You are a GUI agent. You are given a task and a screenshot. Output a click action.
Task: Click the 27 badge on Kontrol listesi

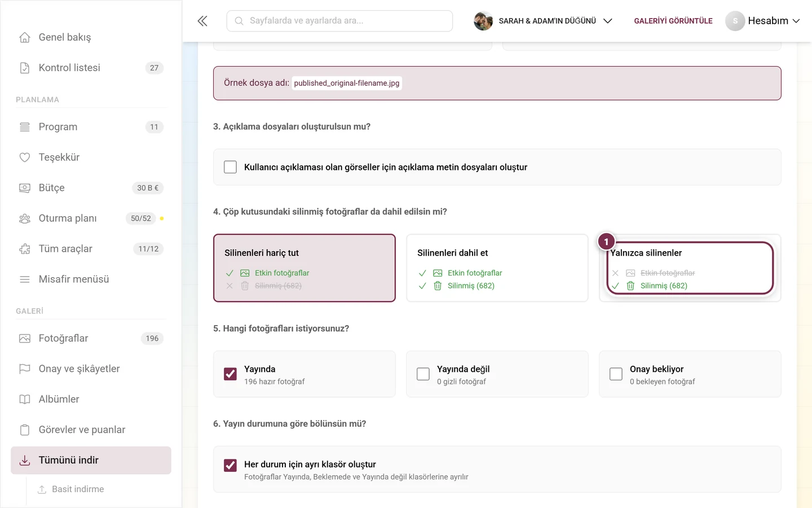(155, 68)
